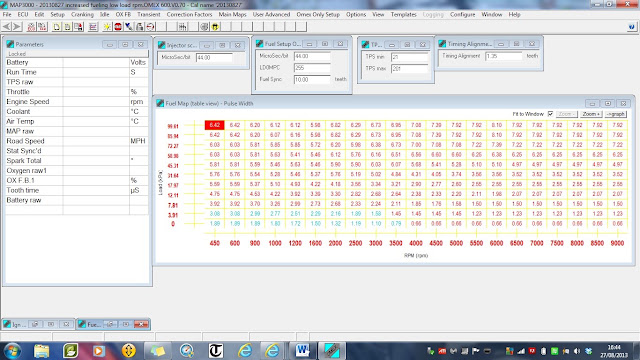Open the Main Maps menu
Screen dimensions: 640x360
(x=232, y=14)
